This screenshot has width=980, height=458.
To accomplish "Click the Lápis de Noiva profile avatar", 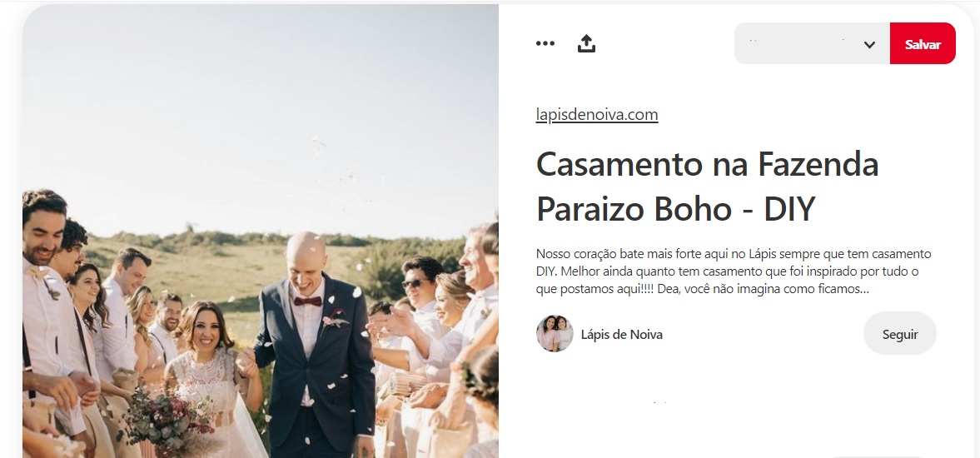I will [x=555, y=334].
